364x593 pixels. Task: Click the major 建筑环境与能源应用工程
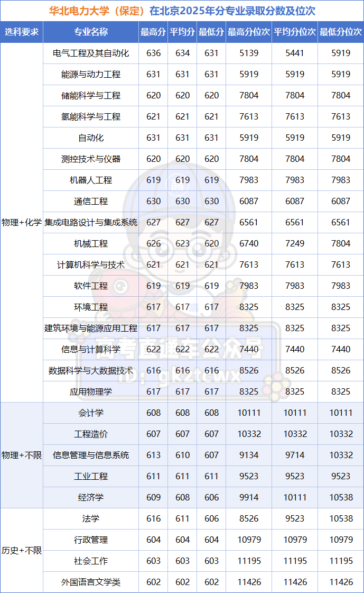click(x=91, y=329)
